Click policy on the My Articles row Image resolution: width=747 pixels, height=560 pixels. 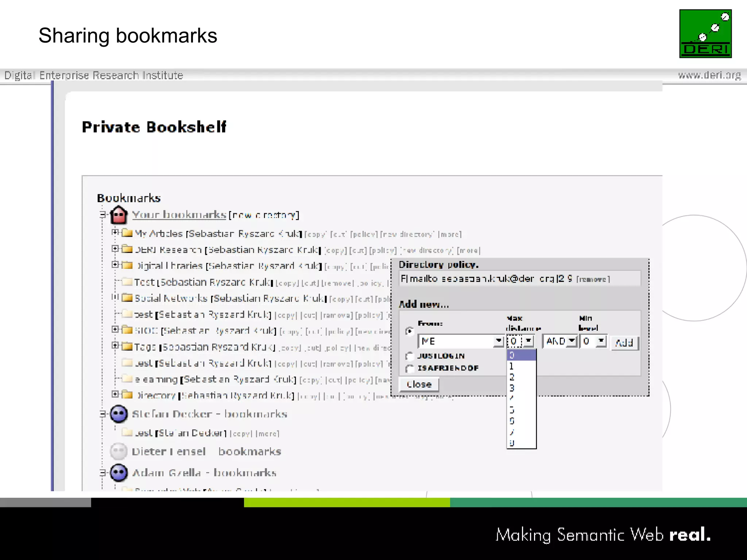364,234
